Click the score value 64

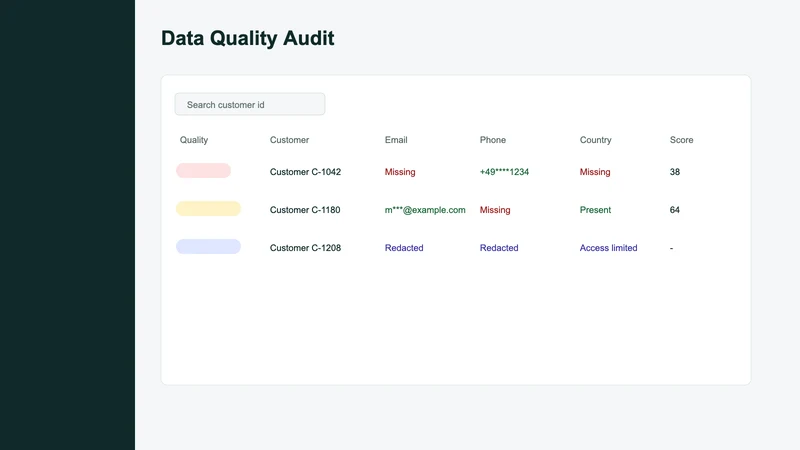675,210
